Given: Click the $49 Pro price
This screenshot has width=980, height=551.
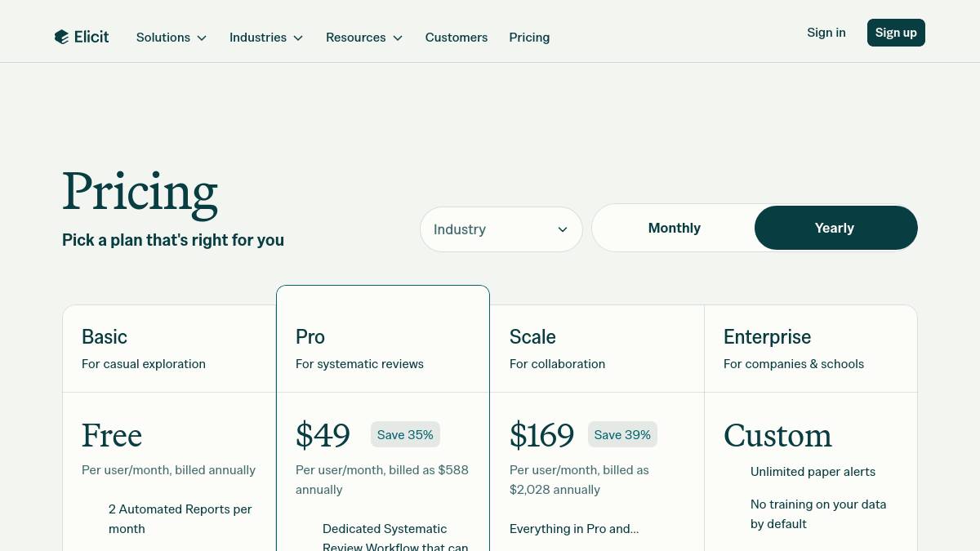Looking at the screenshot, I should coord(323,436).
